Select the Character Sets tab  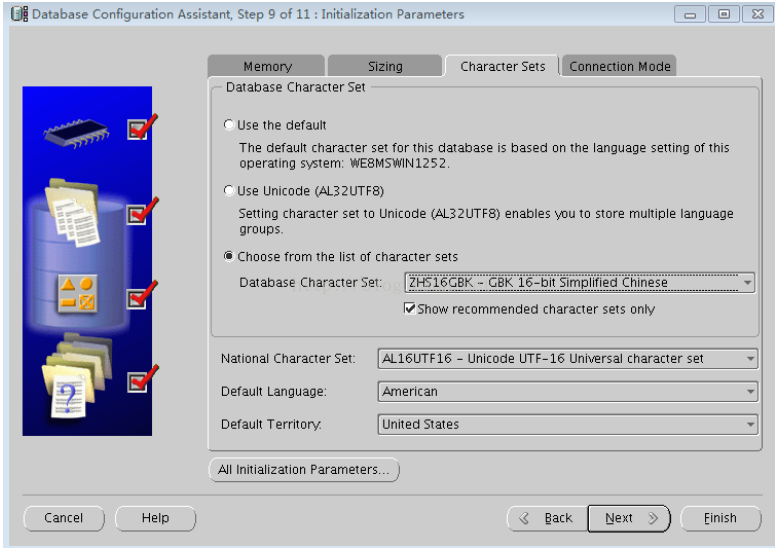(x=503, y=66)
